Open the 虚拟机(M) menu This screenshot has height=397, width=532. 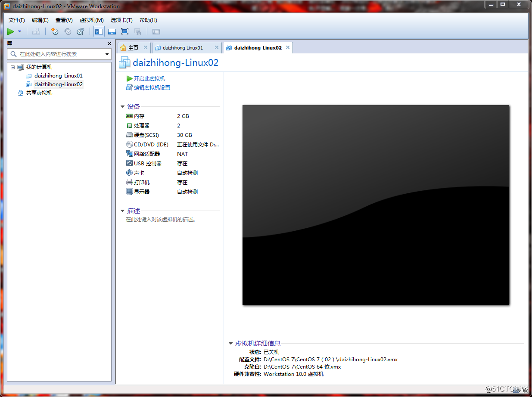coord(92,20)
